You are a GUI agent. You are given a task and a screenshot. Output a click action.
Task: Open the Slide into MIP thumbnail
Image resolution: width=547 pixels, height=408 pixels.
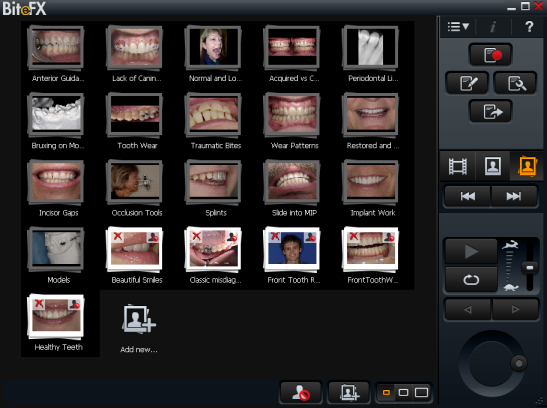tap(292, 182)
